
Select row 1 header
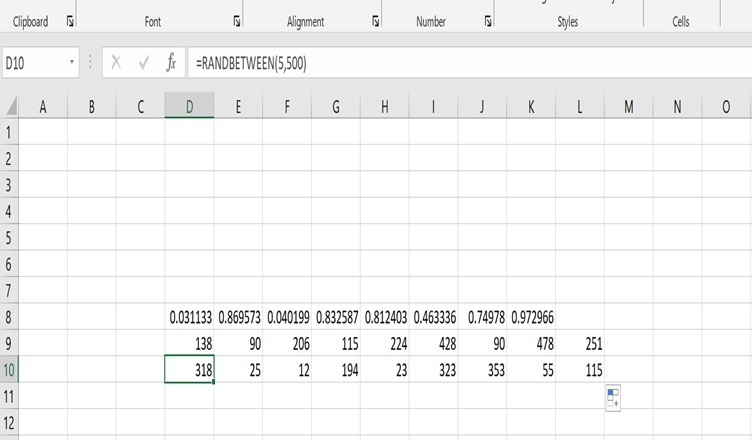[9, 132]
